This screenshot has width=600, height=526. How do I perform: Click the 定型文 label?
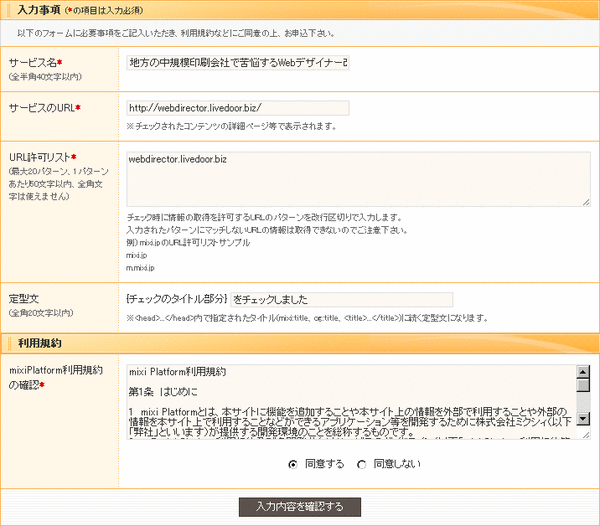(x=24, y=299)
